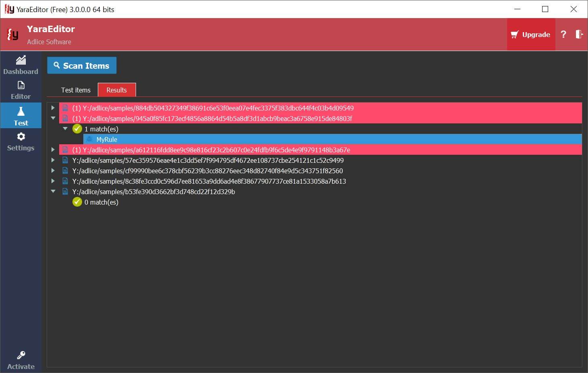This screenshot has height=373, width=588.
Task: Select the Results tab
Action: [117, 90]
